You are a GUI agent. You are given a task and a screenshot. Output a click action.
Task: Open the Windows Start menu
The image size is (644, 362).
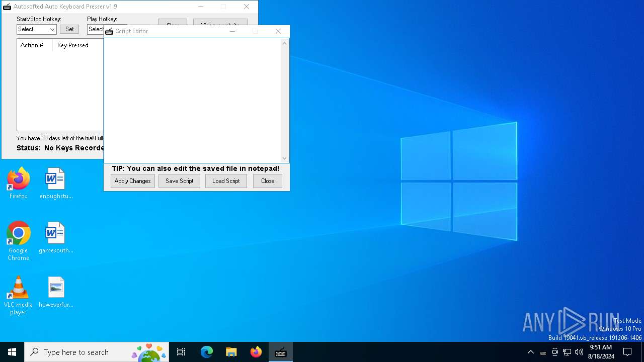[x=12, y=352]
